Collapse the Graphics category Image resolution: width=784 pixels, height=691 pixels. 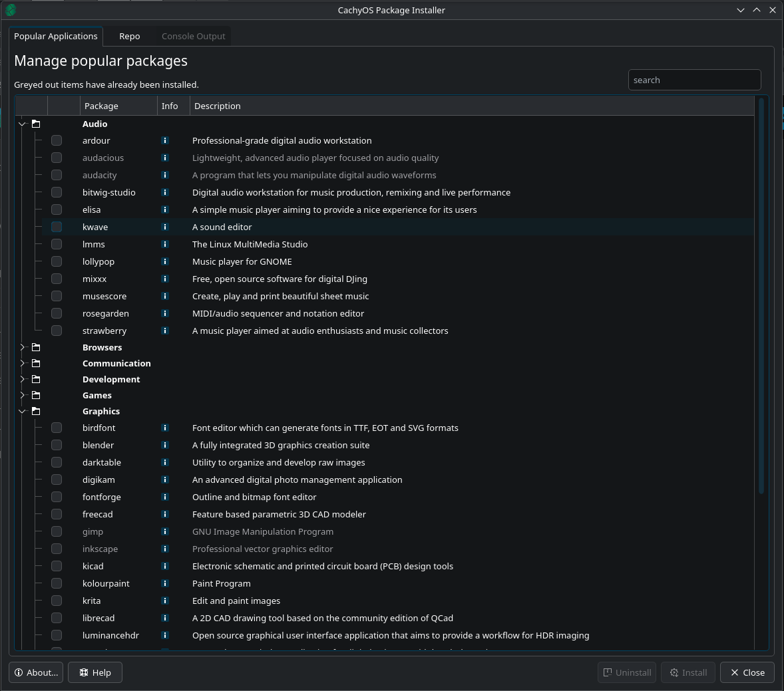click(x=22, y=411)
